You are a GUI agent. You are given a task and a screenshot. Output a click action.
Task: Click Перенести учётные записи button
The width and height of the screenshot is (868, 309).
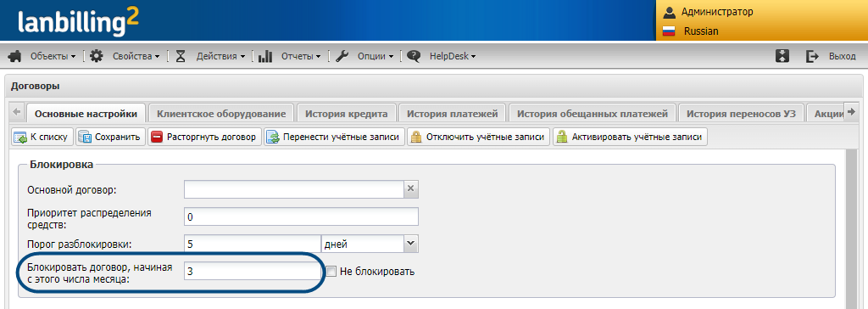(334, 137)
